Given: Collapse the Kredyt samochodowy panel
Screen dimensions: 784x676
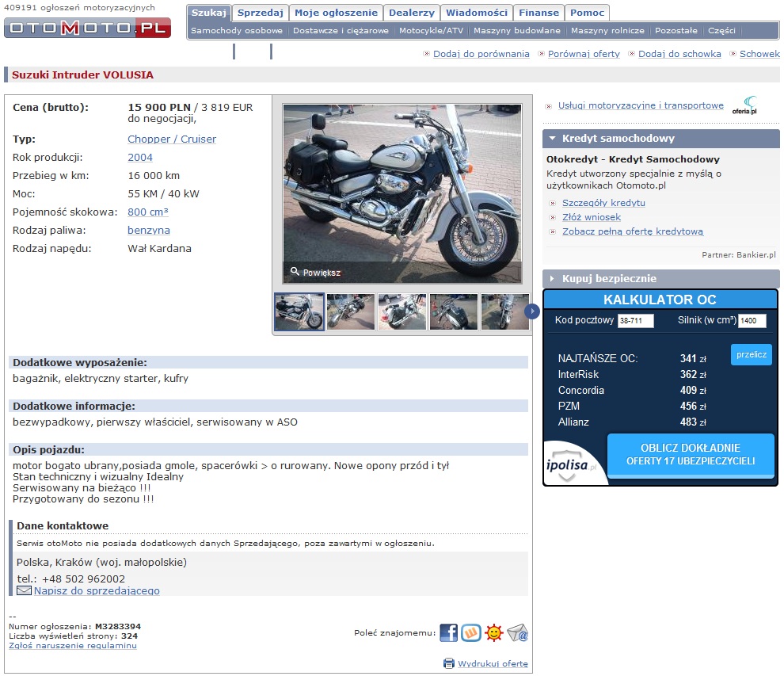Looking at the screenshot, I should [661, 138].
